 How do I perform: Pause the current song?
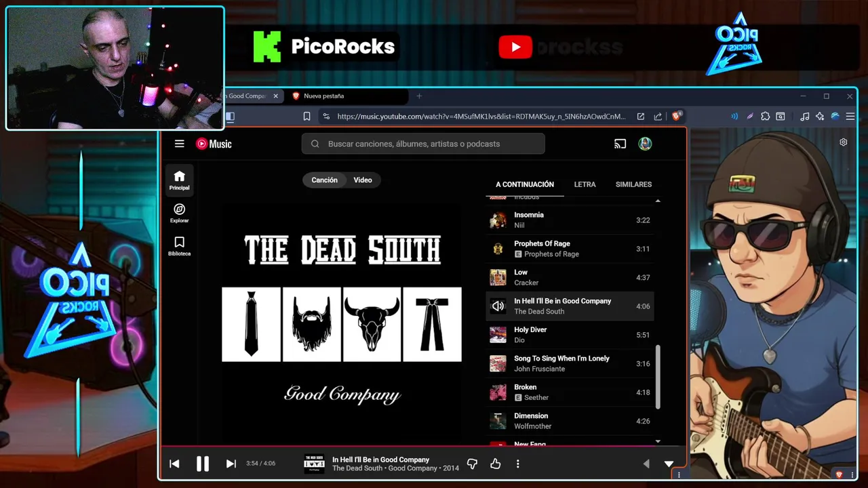tap(202, 464)
